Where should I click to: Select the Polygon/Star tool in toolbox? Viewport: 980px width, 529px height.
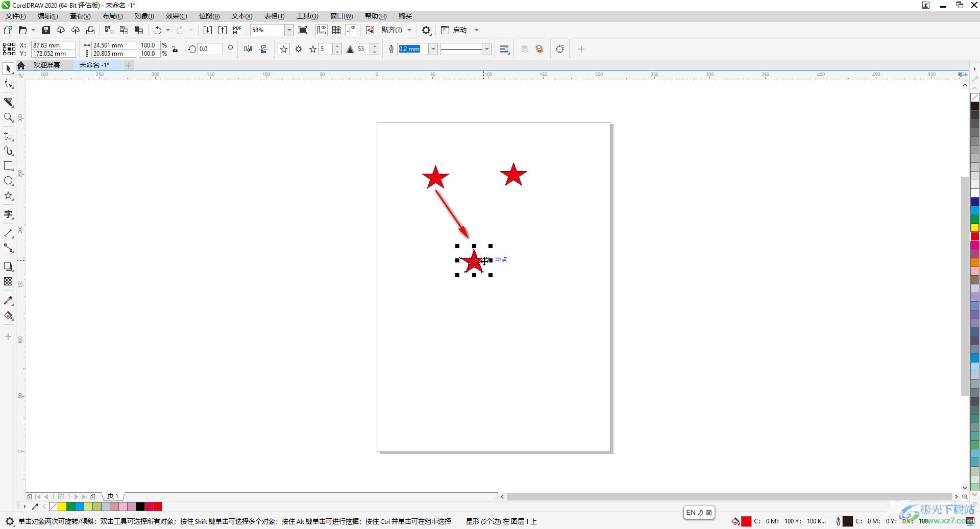pos(8,196)
